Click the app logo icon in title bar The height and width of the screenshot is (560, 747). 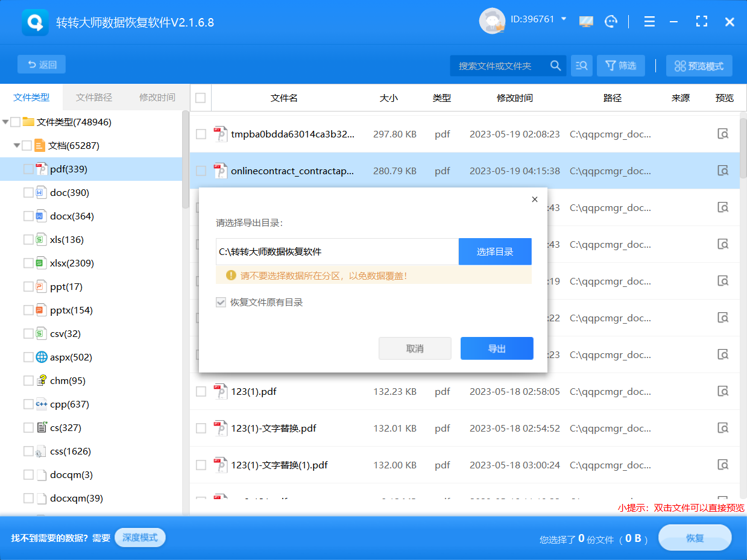pos(34,22)
